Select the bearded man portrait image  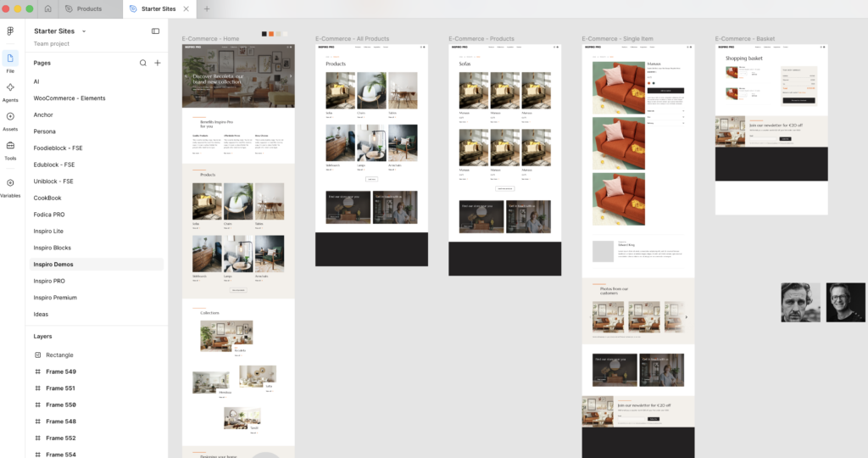(800, 303)
